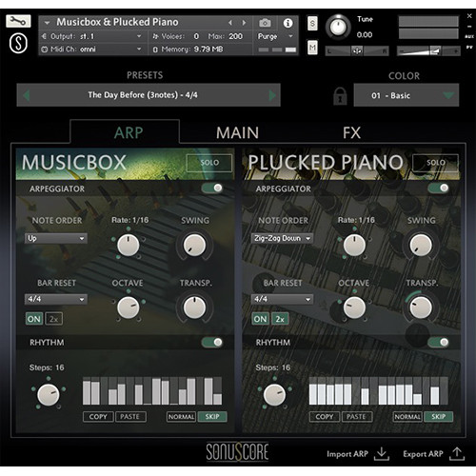Click the Export ARP upload icon

pos(457,454)
